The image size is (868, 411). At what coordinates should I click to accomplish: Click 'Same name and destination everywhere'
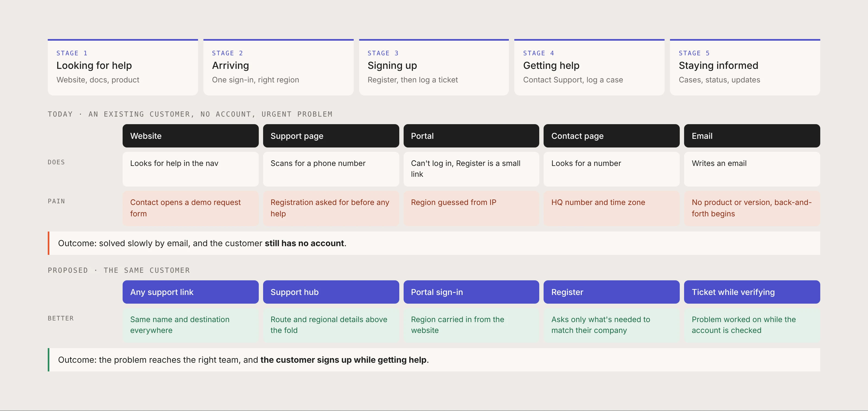tap(191, 325)
